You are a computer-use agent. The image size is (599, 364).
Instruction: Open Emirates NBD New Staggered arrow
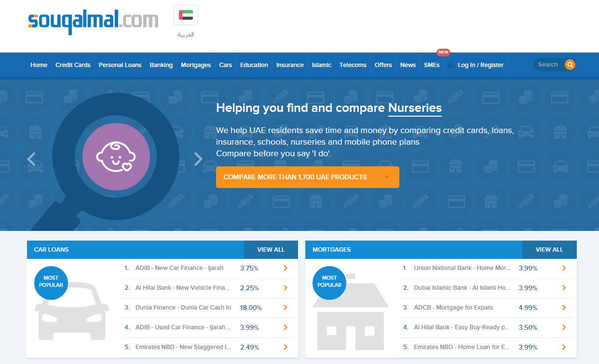[286, 347]
